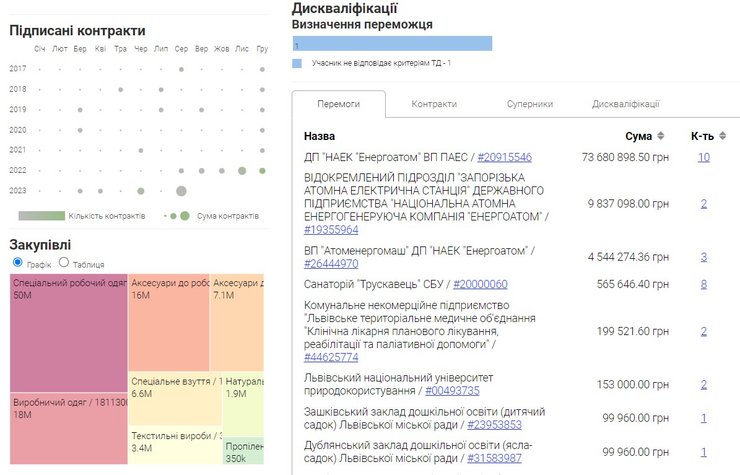740x475 pixels.
Task: Click the 2017 August contract bubble
Action: click(181, 69)
